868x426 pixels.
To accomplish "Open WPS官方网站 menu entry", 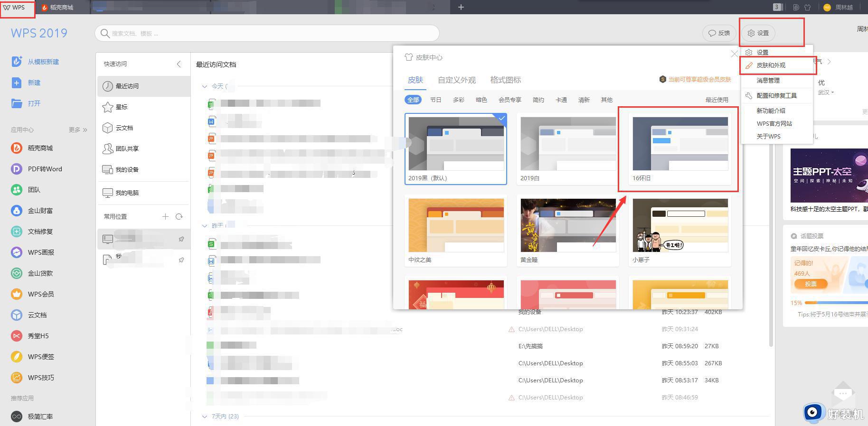I will click(777, 123).
